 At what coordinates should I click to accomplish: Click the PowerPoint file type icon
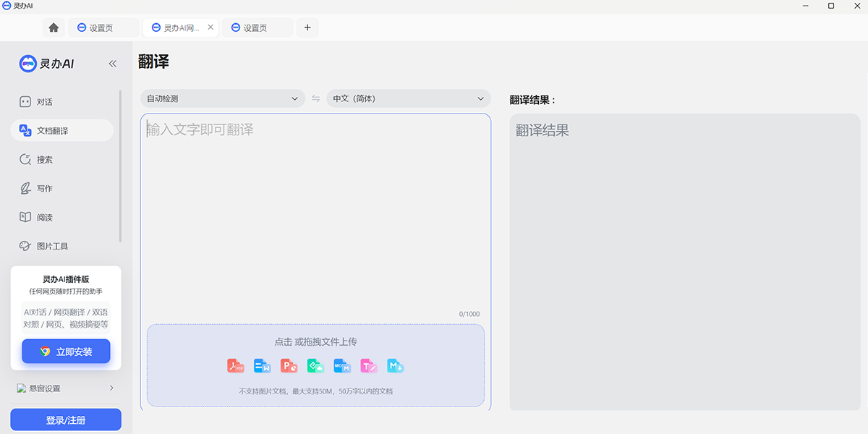(x=289, y=366)
